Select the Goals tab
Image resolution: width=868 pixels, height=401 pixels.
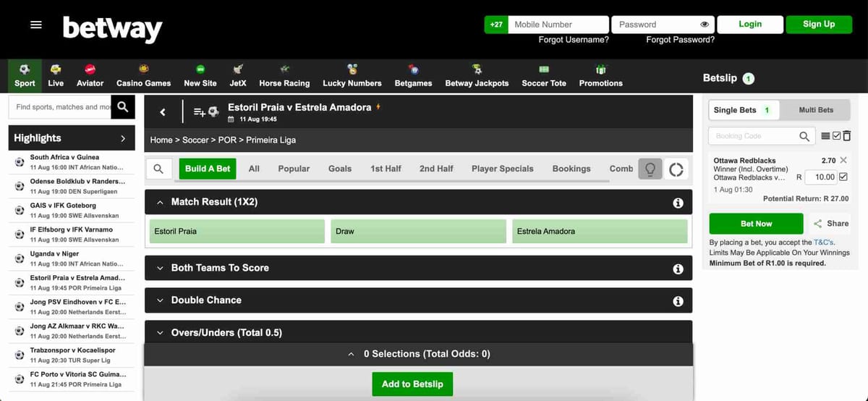pos(340,169)
